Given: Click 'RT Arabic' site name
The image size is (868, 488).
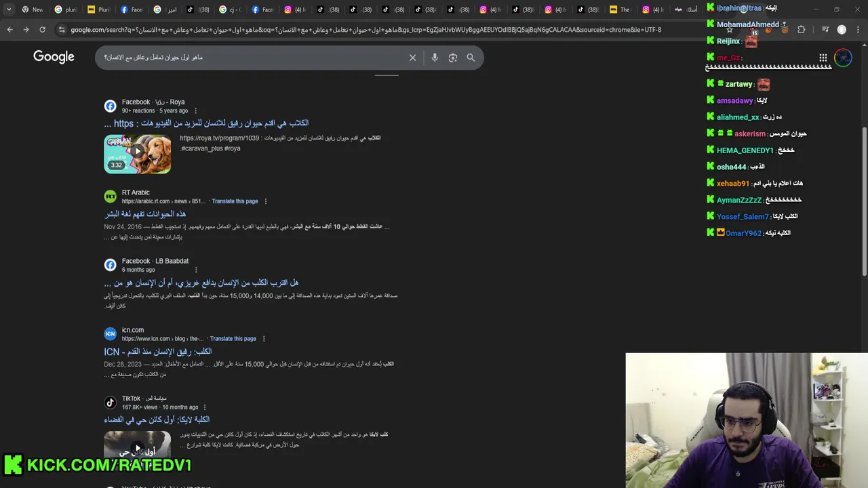Looking at the screenshot, I should click(136, 192).
